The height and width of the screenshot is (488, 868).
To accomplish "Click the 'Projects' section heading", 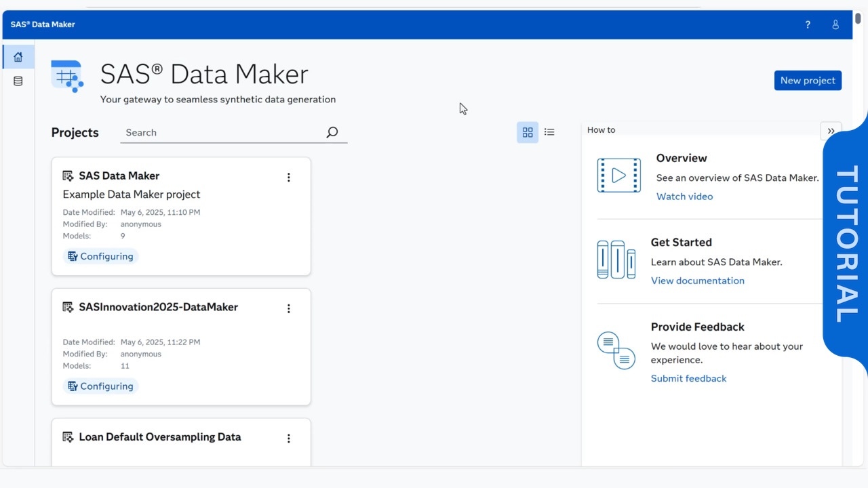I will coord(75,133).
